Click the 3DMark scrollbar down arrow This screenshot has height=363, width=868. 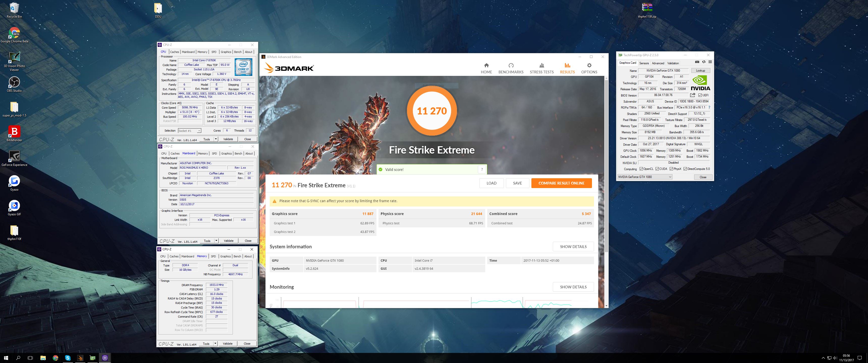point(607,306)
